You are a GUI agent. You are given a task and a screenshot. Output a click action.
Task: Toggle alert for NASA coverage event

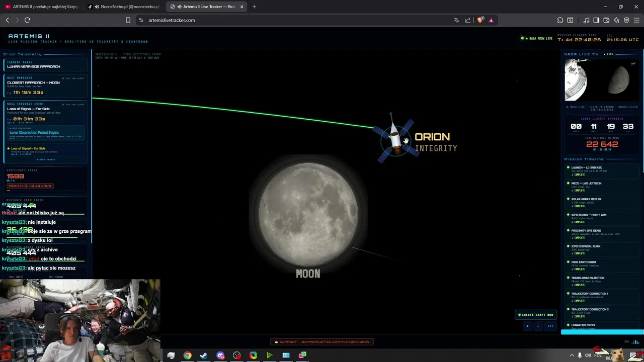pyautogui.click(x=74, y=105)
